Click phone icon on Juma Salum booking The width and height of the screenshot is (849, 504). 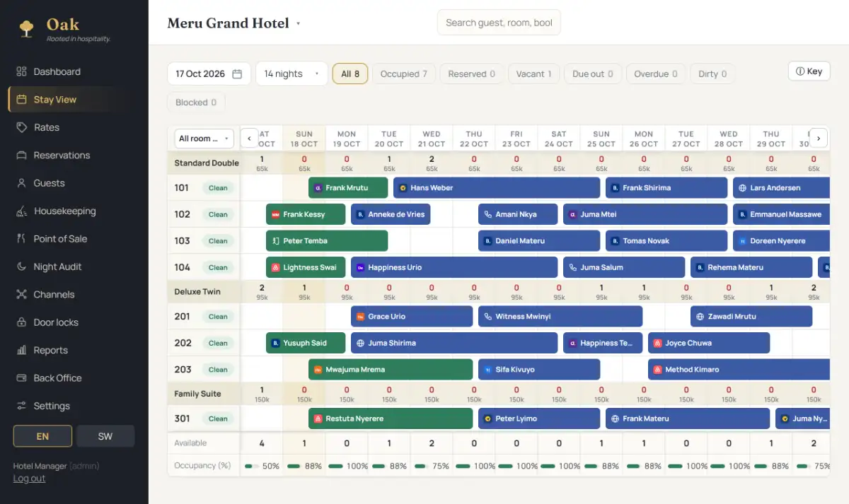click(572, 267)
